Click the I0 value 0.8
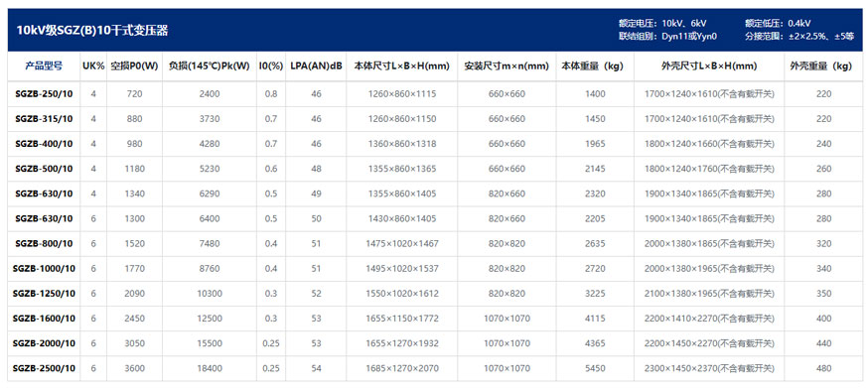The image size is (868, 388). click(x=271, y=94)
